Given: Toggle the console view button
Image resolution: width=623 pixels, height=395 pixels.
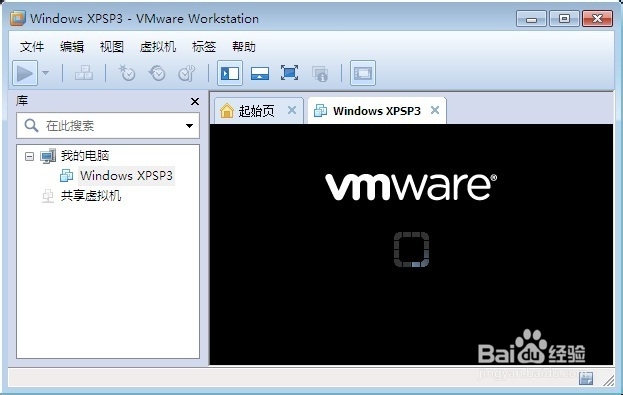Looking at the screenshot, I should pyautogui.click(x=363, y=73).
